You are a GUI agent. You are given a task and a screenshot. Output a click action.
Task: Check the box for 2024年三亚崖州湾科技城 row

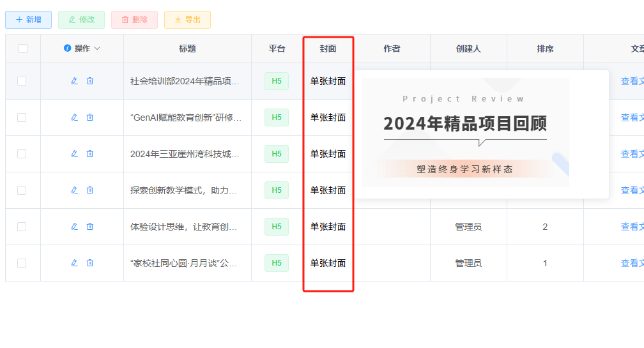tap(22, 154)
